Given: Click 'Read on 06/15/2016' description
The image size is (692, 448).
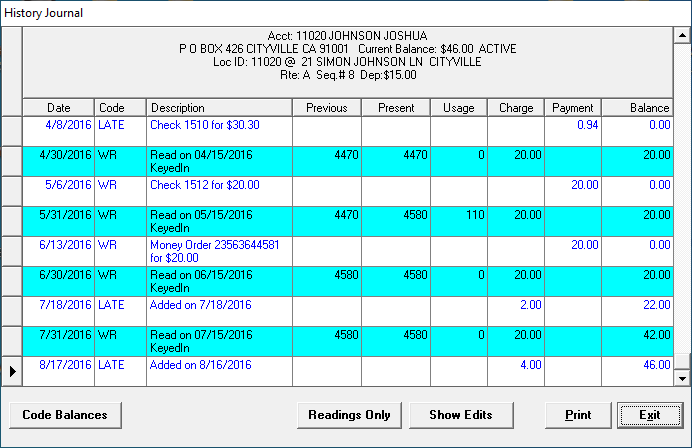Looking at the screenshot, I should 201,275.
